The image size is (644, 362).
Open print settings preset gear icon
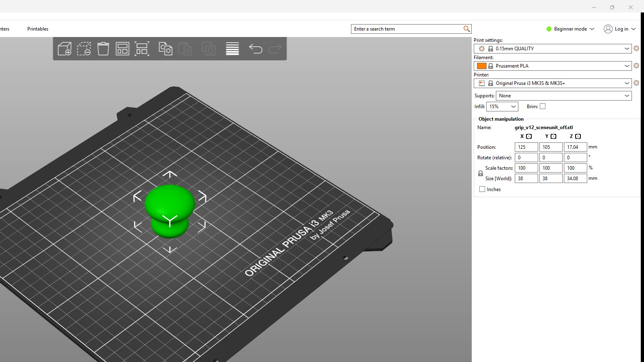tap(636, 48)
